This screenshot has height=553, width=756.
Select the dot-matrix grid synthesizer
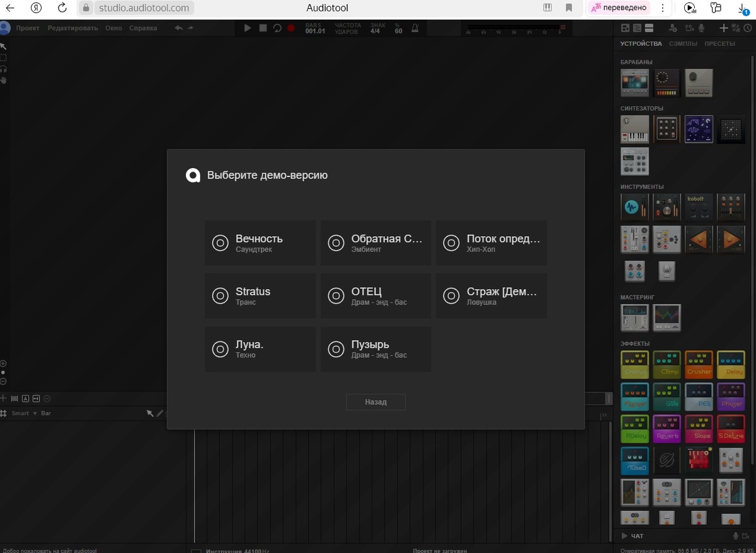click(731, 129)
